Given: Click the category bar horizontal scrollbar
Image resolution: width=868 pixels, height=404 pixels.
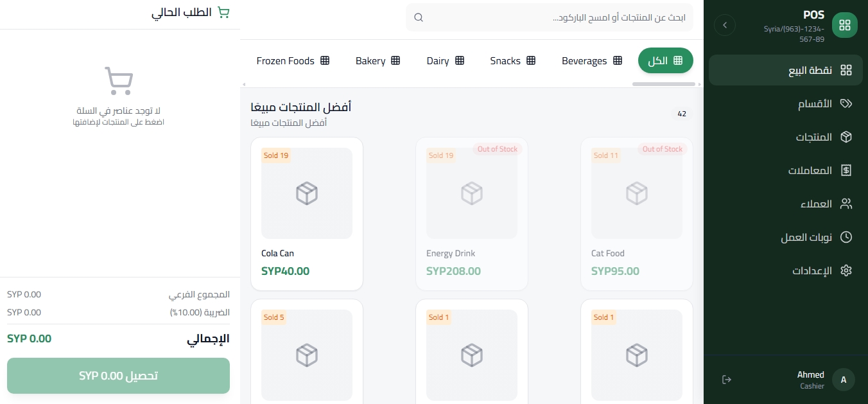Looking at the screenshot, I should [664, 84].
